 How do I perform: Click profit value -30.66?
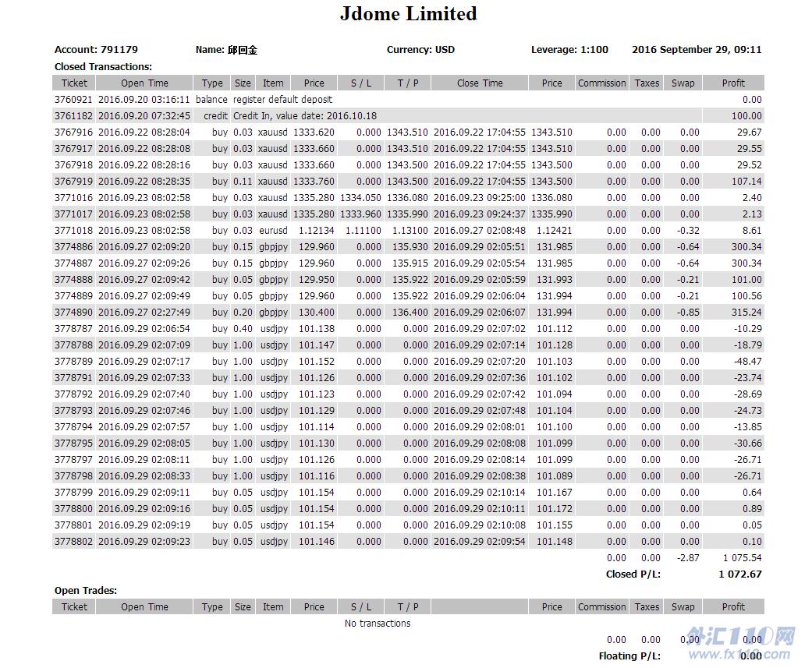747,444
